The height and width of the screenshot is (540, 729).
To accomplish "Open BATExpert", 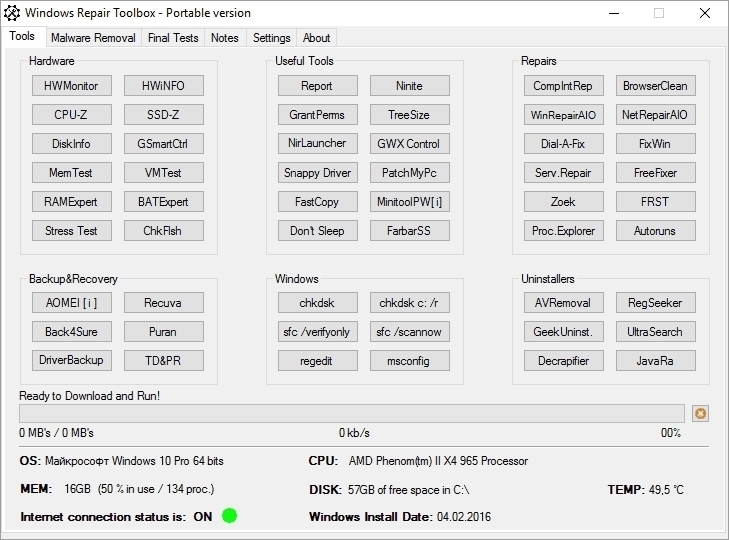I will pyautogui.click(x=164, y=201).
